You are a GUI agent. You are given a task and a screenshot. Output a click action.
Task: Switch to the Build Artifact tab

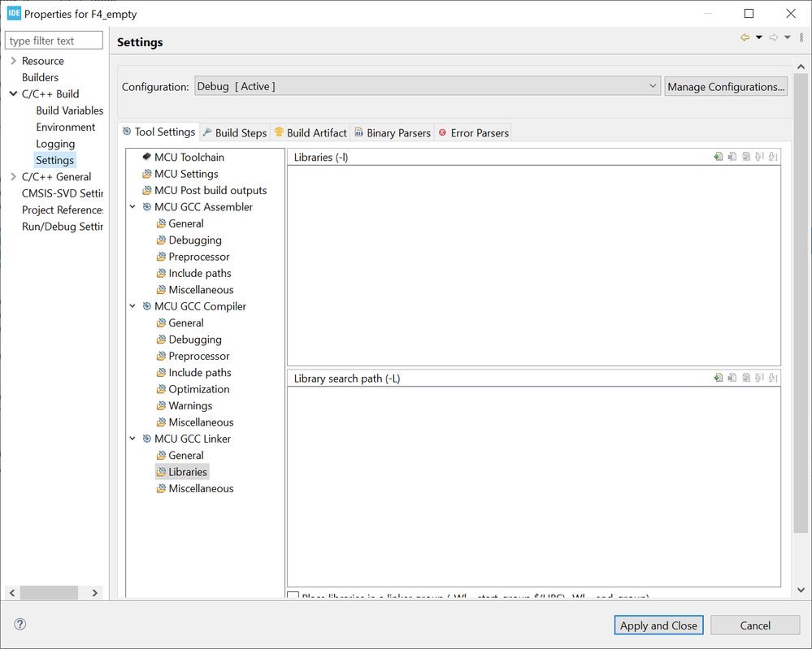(x=310, y=133)
